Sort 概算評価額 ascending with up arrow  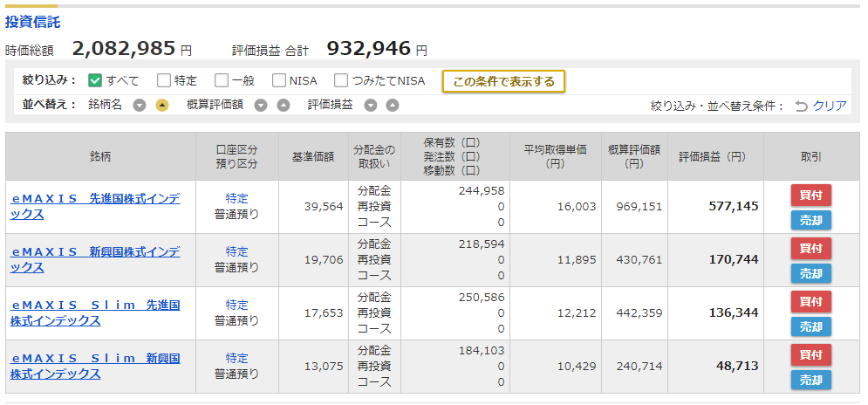(x=283, y=106)
